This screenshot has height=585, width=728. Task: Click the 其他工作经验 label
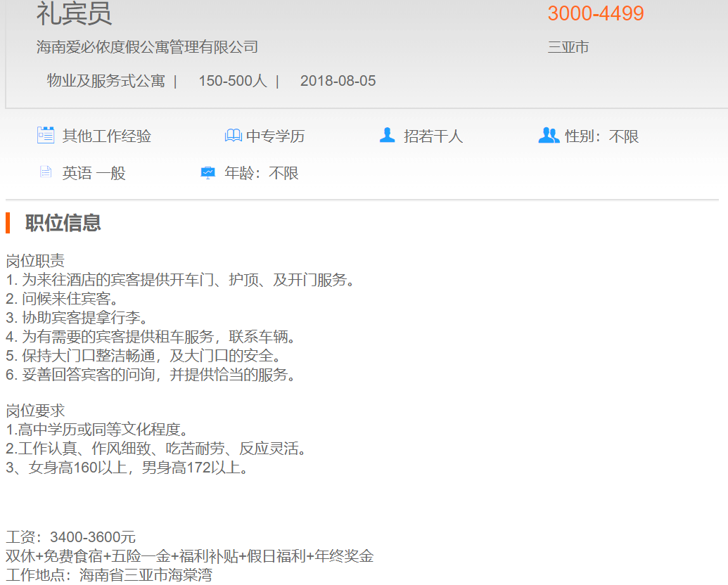[106, 136]
